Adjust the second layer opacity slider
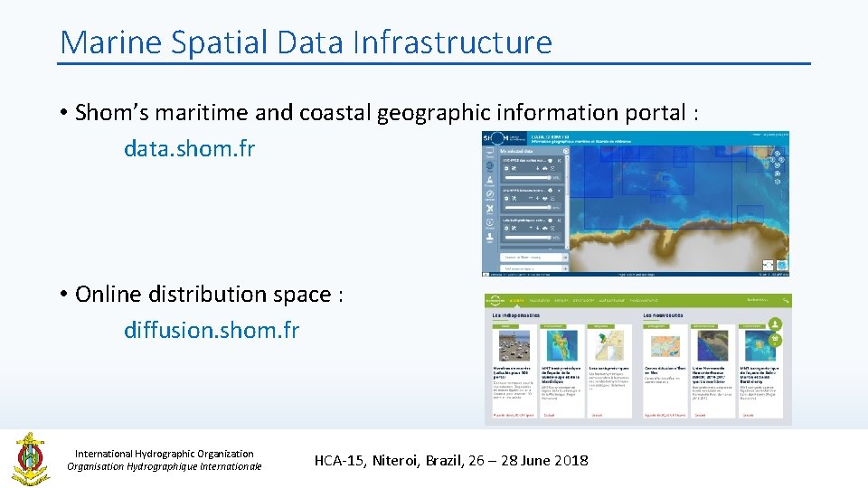 pos(528,208)
